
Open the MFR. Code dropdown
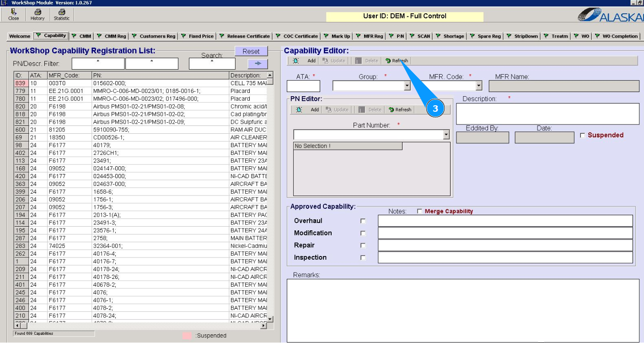[x=479, y=86]
